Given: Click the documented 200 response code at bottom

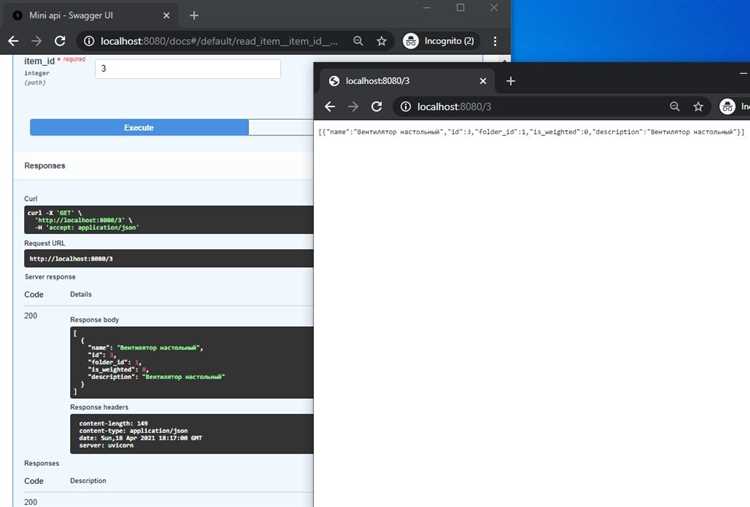Looking at the screenshot, I should 31,502.
